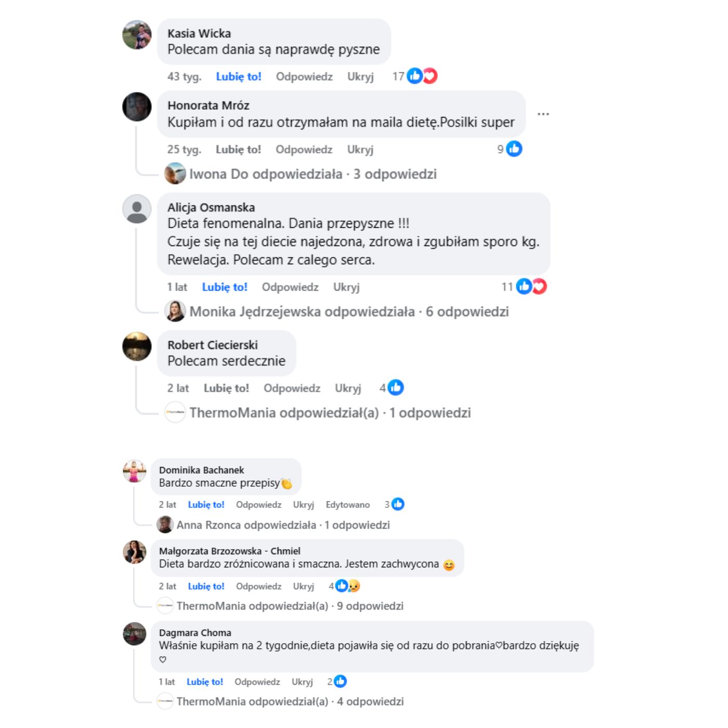This screenshot has width=728, height=728.
Task: Click reaction icons on Kasia Wicka's comment
Action: [422, 76]
